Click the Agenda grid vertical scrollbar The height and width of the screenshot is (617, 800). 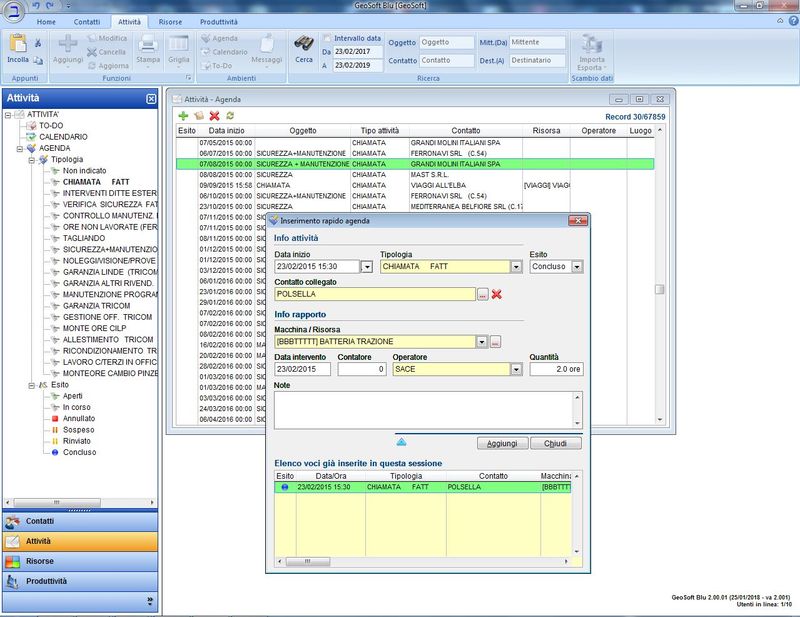coord(659,290)
